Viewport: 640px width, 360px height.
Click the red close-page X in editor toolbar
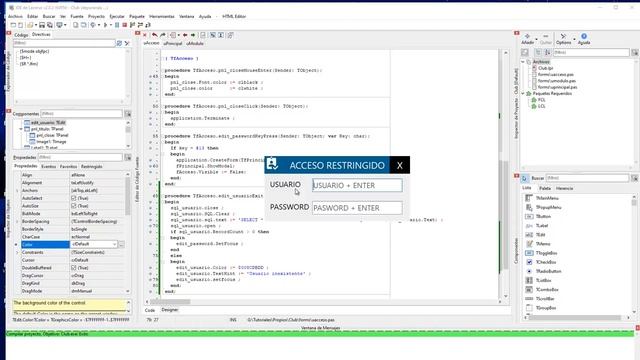145,35
